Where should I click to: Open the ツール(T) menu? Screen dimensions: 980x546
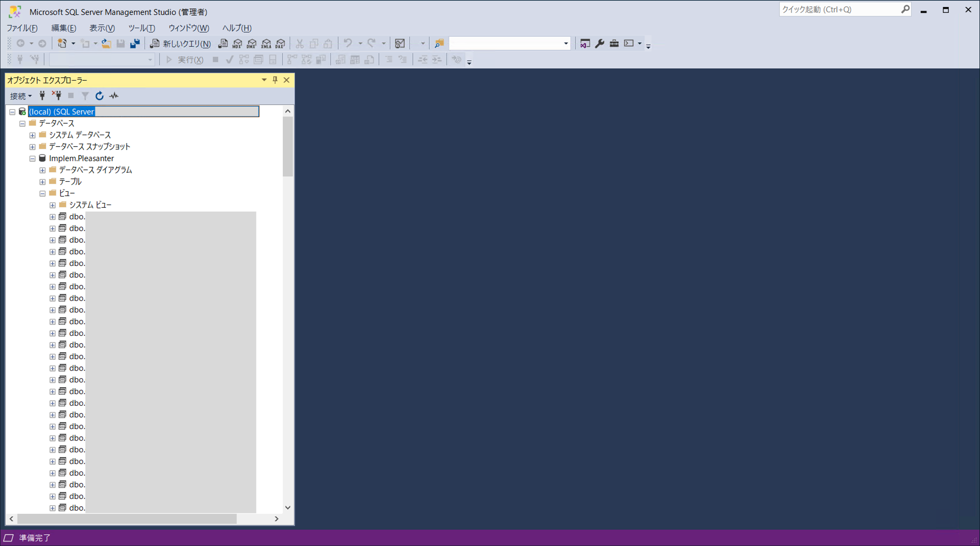(x=141, y=28)
